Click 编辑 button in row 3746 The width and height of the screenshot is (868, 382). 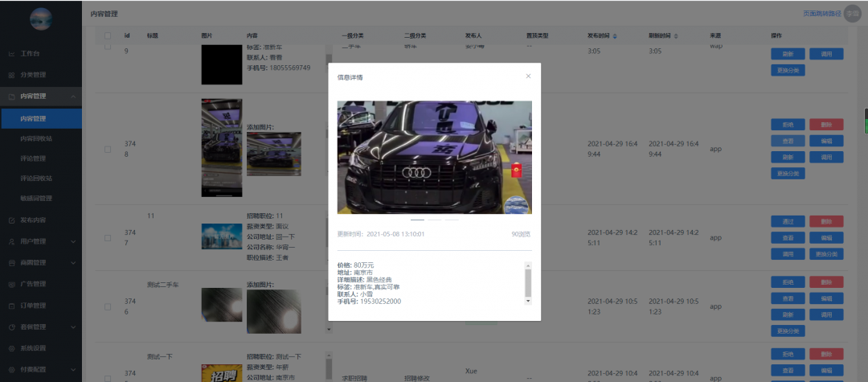[826, 298]
